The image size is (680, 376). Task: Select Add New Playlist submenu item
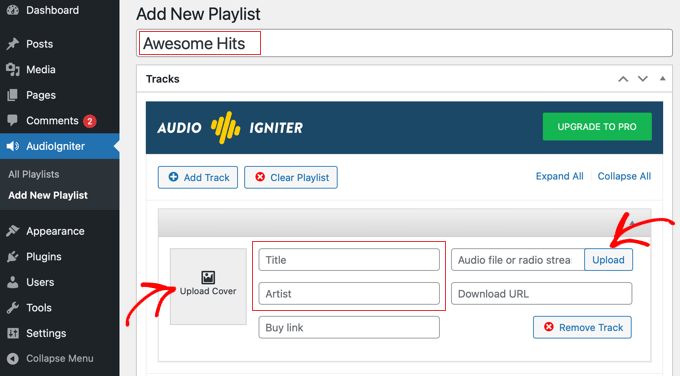pos(48,195)
